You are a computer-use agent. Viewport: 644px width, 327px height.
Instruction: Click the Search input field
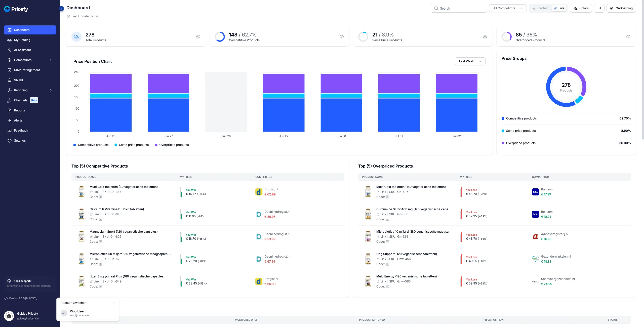[459, 8]
